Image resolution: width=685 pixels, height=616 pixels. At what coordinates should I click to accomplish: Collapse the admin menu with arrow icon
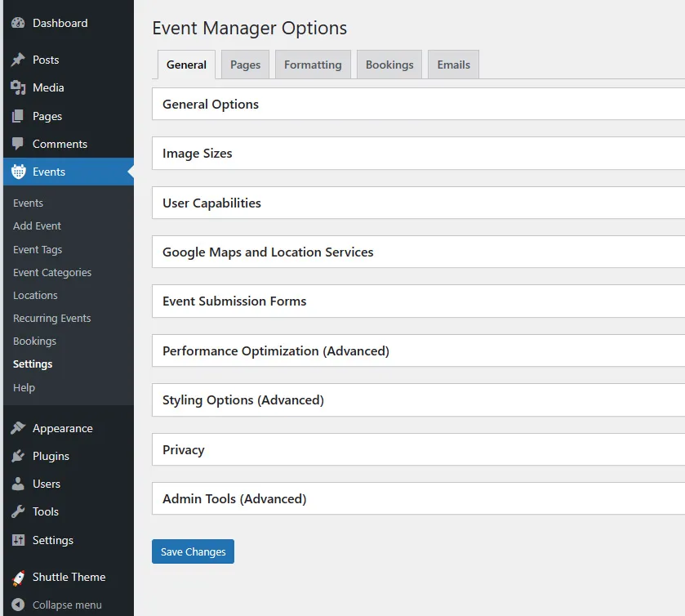[18, 605]
